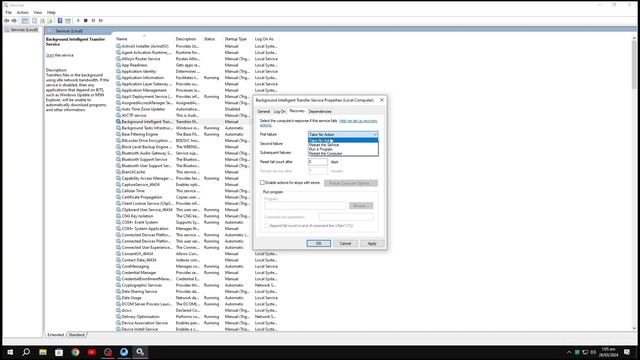The width and height of the screenshot is (640, 360).
Task: Open the Windows Start menu
Action: coord(10,352)
